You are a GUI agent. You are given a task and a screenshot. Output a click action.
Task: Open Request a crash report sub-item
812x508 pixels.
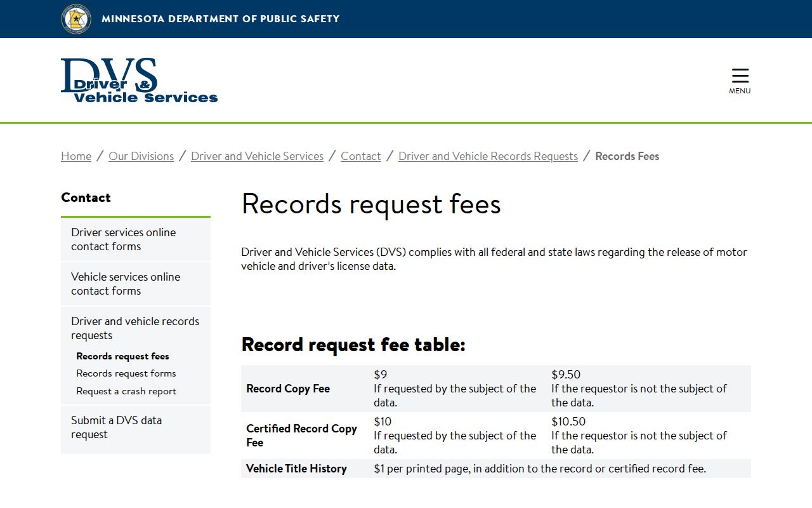tap(126, 391)
